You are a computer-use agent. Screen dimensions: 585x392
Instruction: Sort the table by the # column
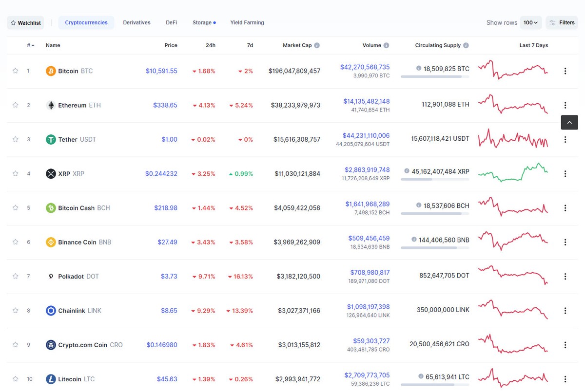click(28, 45)
